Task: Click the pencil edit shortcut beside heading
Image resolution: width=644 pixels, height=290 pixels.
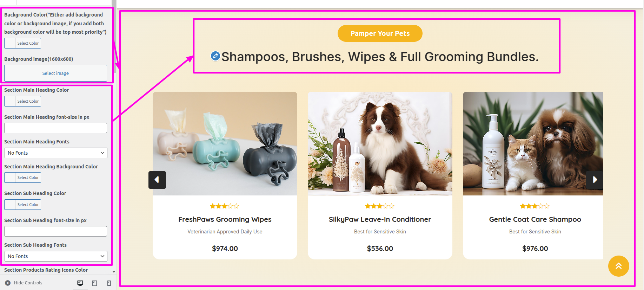Action: (x=215, y=56)
